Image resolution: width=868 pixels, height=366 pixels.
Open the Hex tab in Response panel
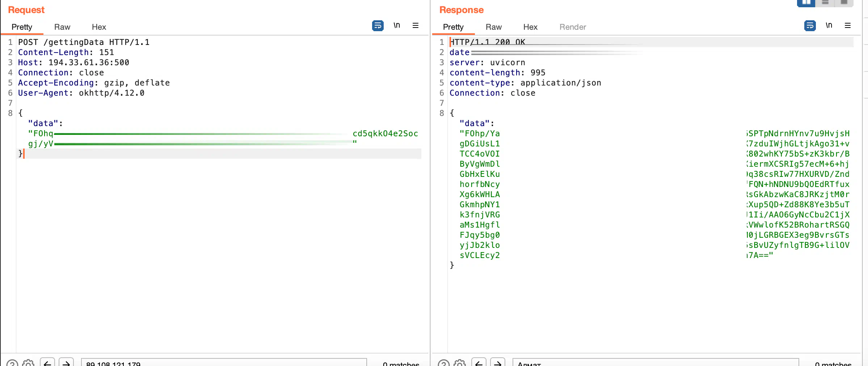tap(530, 27)
